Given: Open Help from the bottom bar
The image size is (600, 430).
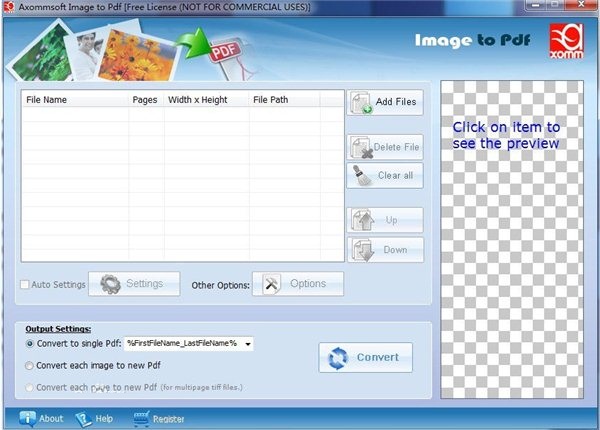Looking at the screenshot, I should tap(94, 419).
